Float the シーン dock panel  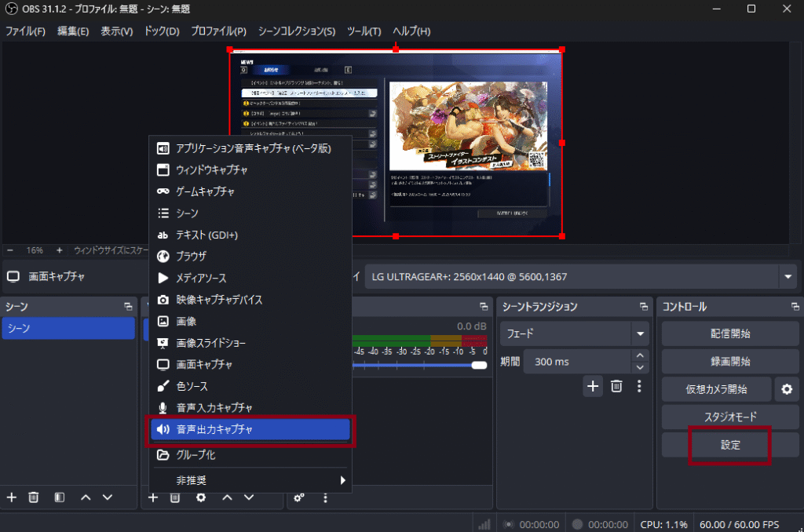click(128, 307)
